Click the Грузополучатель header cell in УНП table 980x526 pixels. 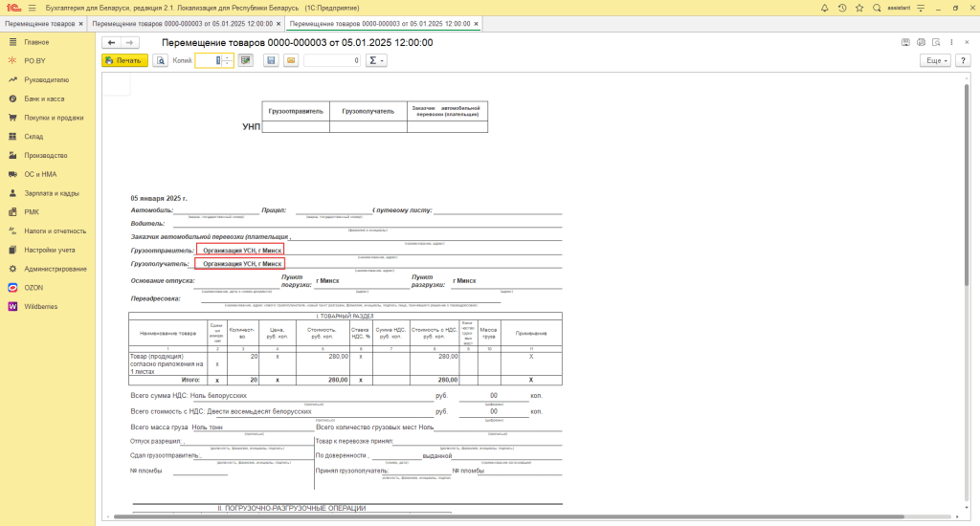click(x=368, y=111)
